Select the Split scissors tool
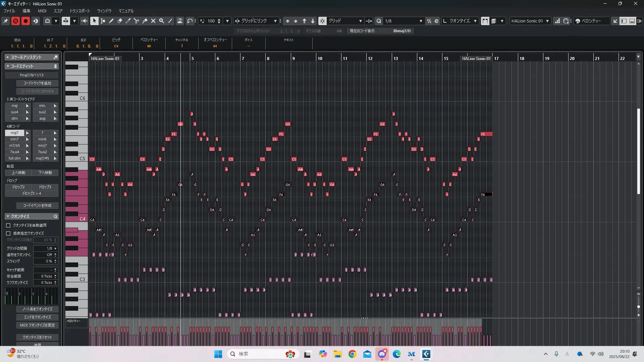Viewport: 644px width, 362px height. click(137, 21)
